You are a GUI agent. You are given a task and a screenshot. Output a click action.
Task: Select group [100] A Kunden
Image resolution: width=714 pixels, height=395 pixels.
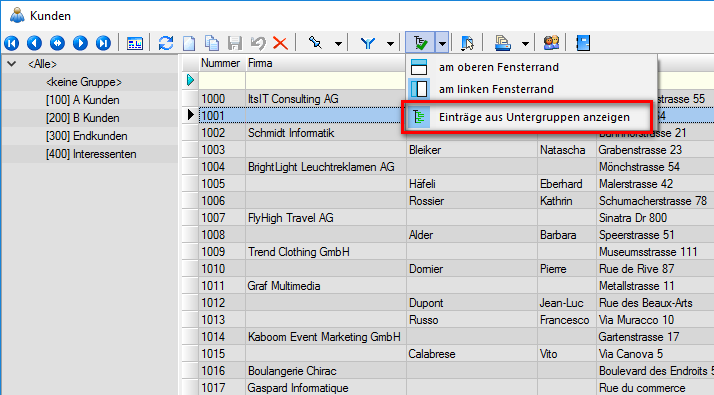point(82,100)
